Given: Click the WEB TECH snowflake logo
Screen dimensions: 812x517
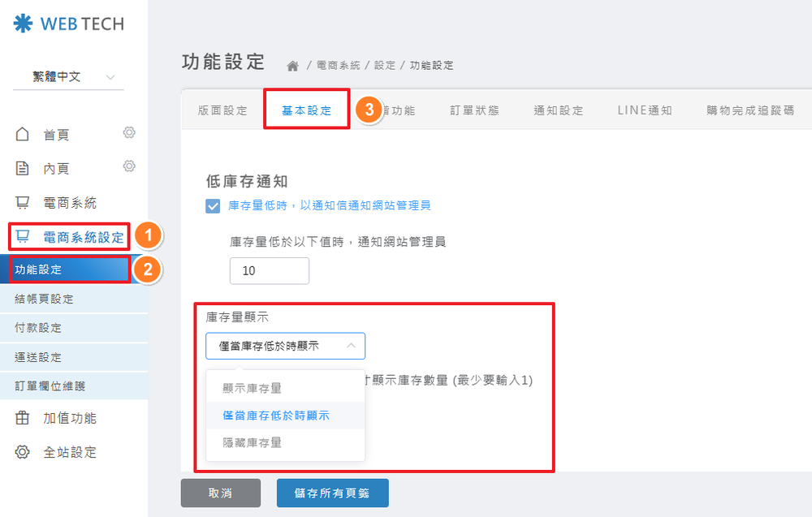Looking at the screenshot, I should click(x=23, y=24).
